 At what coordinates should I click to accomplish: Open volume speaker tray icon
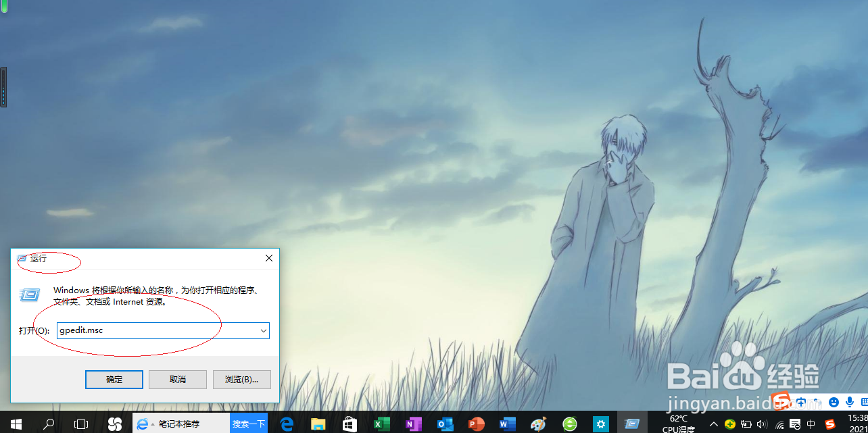coord(763,424)
